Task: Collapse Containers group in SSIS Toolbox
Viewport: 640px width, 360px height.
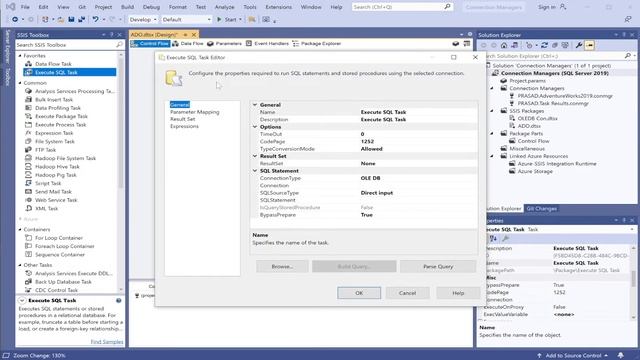Action: click(x=20, y=229)
